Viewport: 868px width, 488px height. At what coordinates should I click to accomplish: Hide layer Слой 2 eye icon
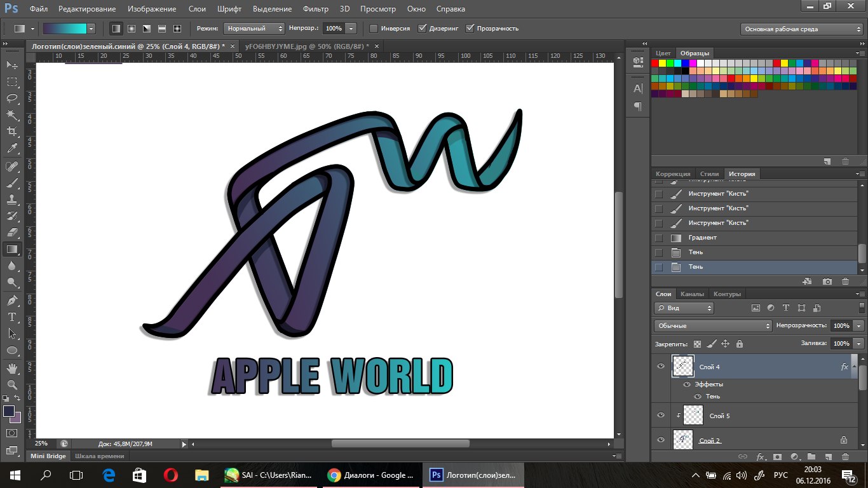661,440
